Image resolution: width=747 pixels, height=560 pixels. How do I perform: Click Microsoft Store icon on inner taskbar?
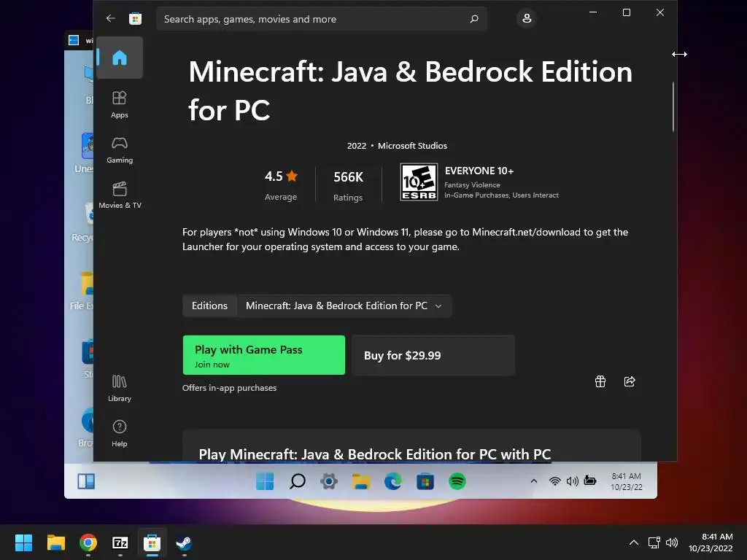pyautogui.click(x=425, y=481)
